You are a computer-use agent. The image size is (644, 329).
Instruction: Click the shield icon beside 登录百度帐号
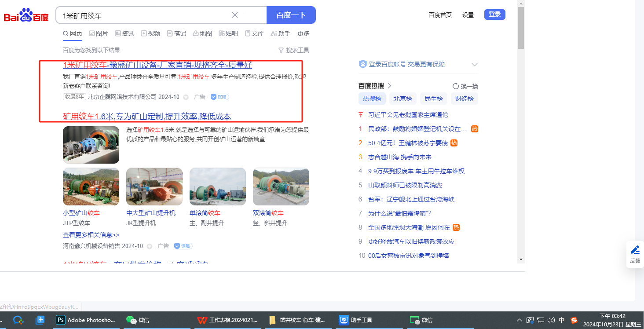pyautogui.click(x=362, y=64)
